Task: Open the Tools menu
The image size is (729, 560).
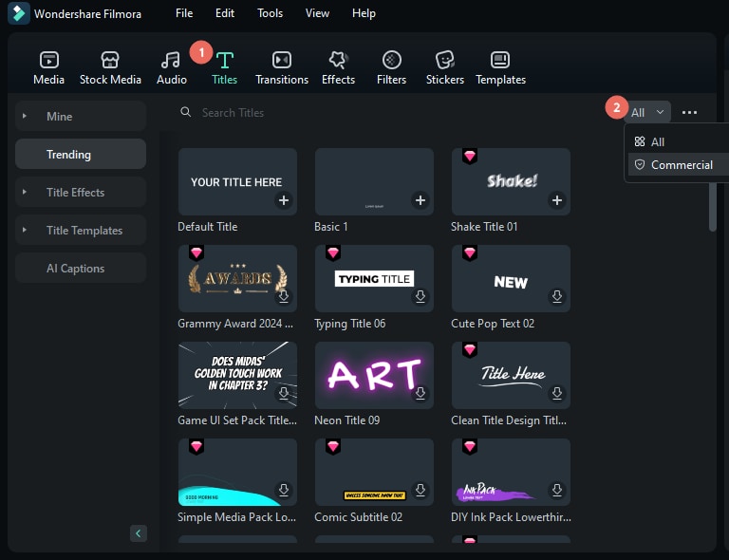Action: [x=271, y=13]
